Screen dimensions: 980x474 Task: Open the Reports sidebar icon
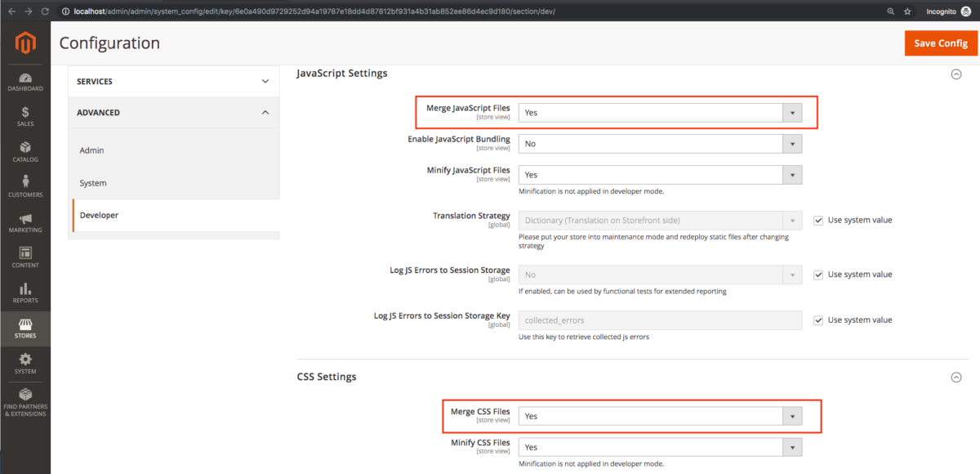click(x=25, y=291)
